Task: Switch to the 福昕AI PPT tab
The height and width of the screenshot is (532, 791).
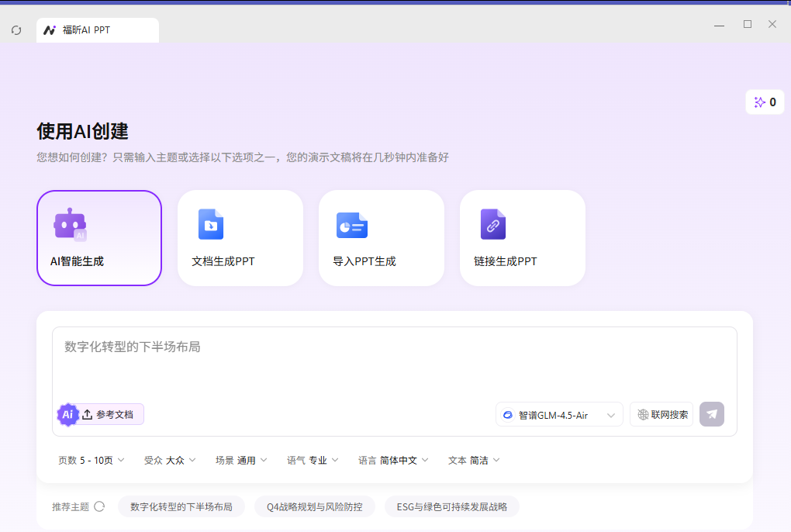Action: (98, 30)
